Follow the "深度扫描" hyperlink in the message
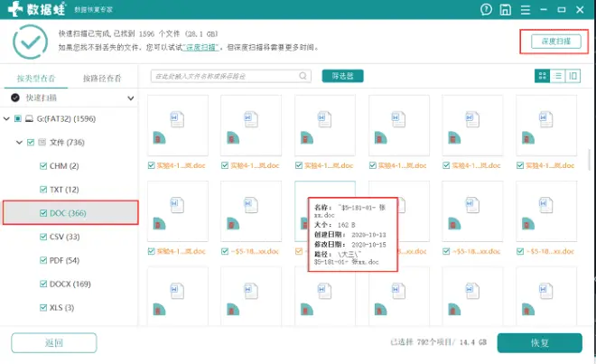The width and height of the screenshot is (596, 364). tap(200, 47)
